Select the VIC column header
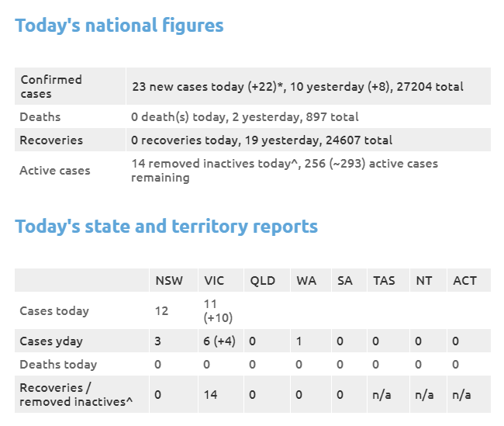The width and height of the screenshot is (504, 426). coord(214,281)
